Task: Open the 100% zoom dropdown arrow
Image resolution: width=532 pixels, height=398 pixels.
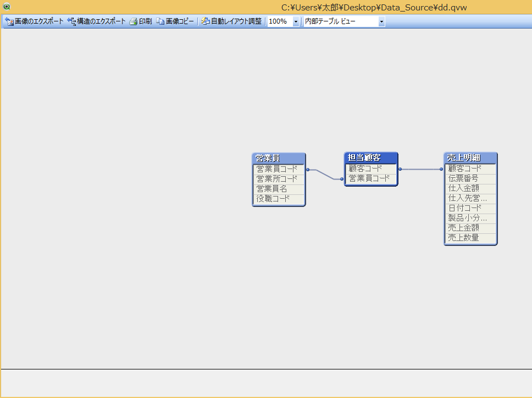Action: coord(296,22)
